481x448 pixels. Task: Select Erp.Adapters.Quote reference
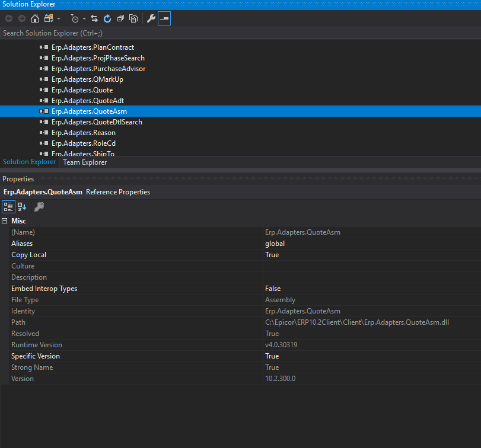82,90
